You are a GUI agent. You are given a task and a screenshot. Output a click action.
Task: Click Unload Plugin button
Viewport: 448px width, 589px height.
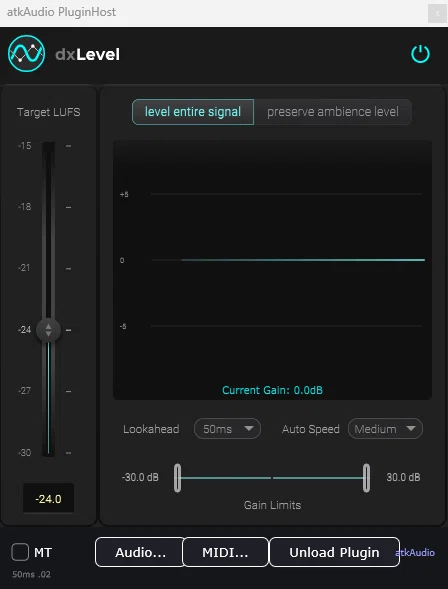(334, 552)
